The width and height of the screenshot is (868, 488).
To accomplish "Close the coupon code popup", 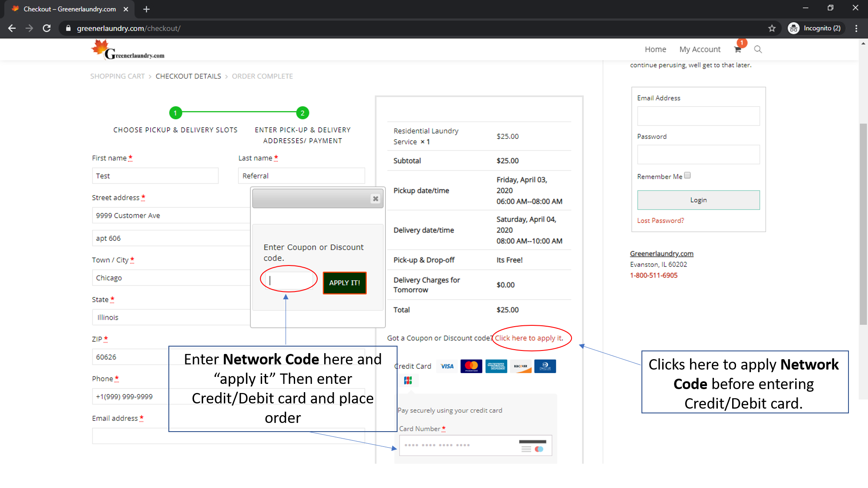I will point(375,198).
